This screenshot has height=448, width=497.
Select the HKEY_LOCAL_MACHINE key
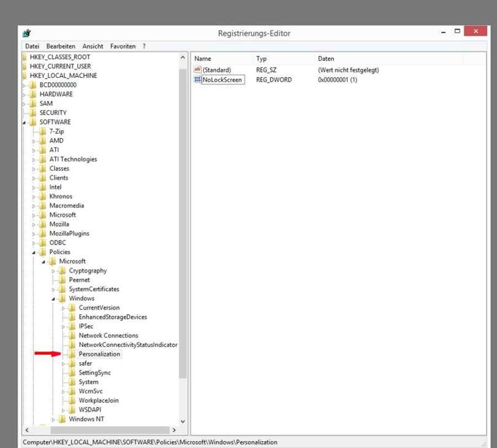63,75
